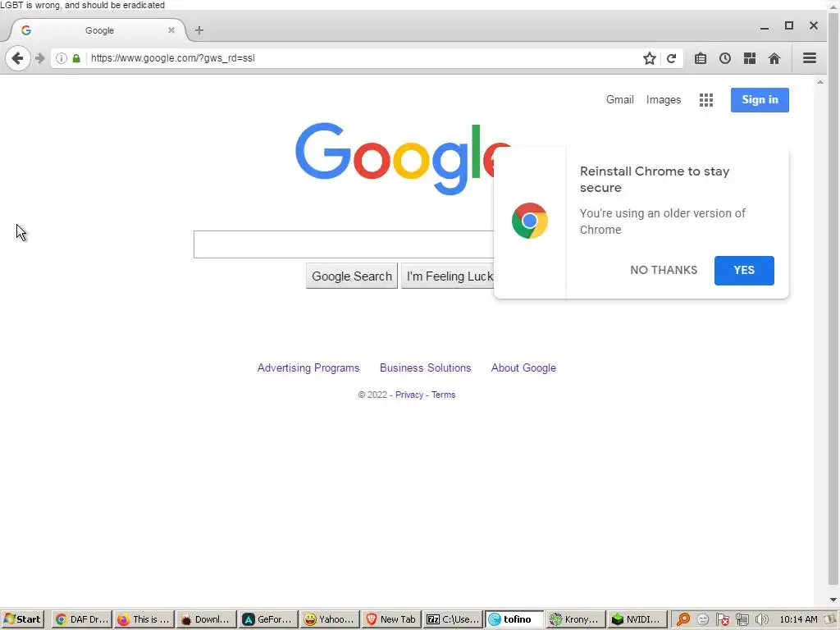Open the Windows Start button
The height and width of the screenshot is (630, 840).
pyautogui.click(x=22, y=619)
